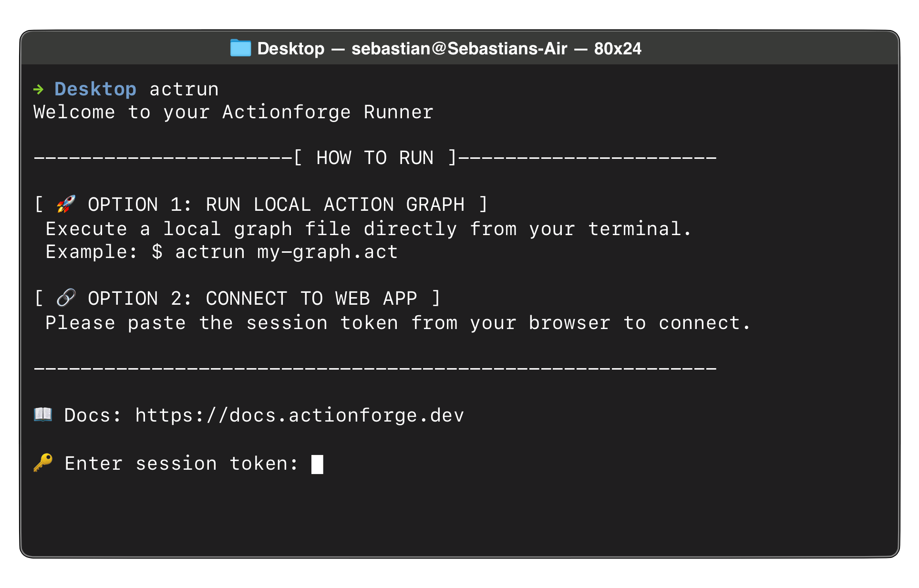Open the docs.actionforge.dev link
Viewport: 919px width, 588px height.
[x=299, y=415]
